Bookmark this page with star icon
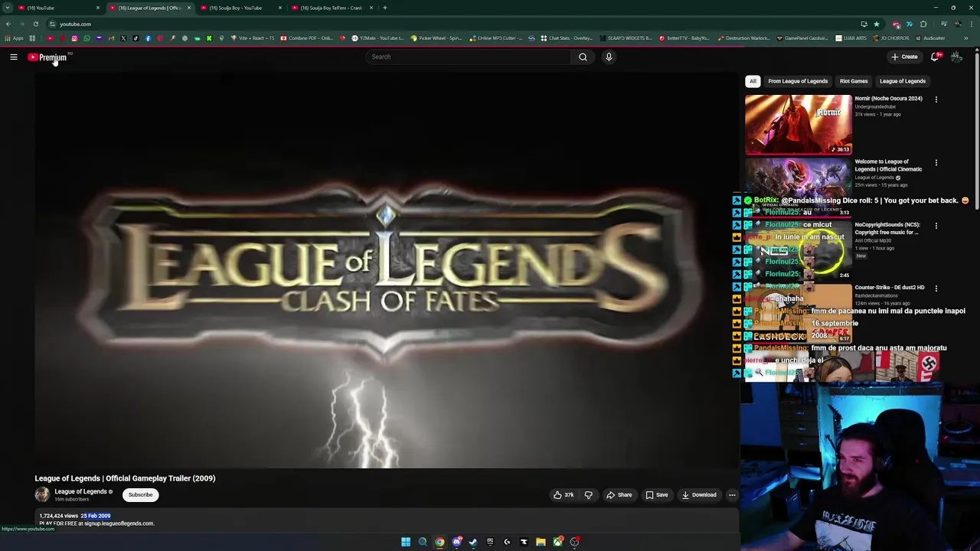 pyautogui.click(x=877, y=24)
